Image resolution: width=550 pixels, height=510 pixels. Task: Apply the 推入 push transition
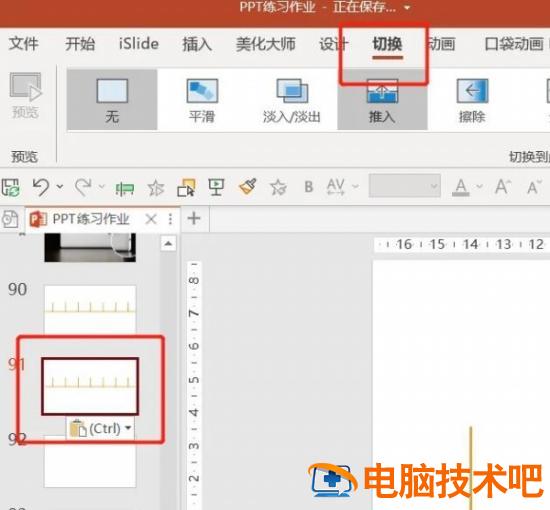tap(382, 100)
